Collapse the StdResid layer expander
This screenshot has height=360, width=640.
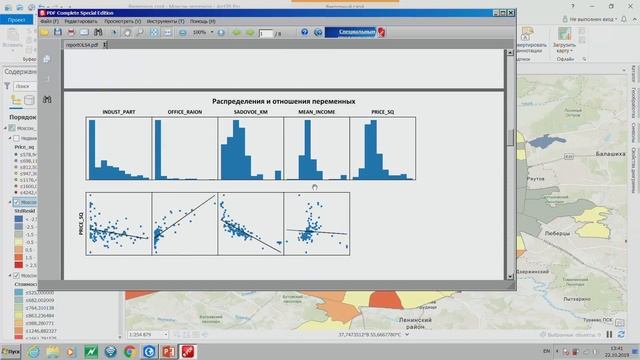(x=10, y=202)
